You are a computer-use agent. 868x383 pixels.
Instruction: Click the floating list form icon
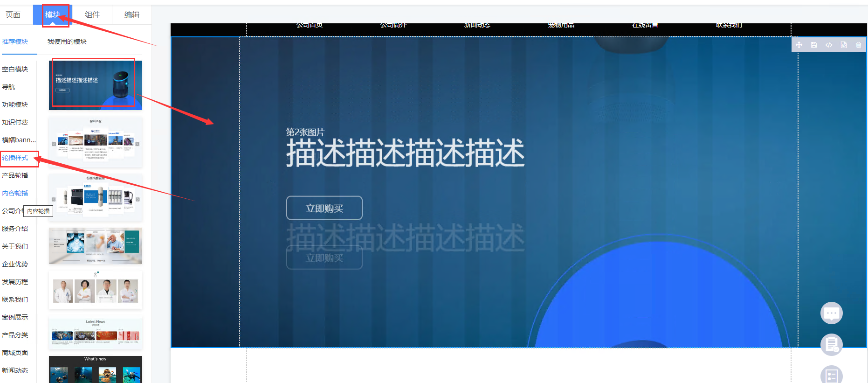click(x=831, y=375)
